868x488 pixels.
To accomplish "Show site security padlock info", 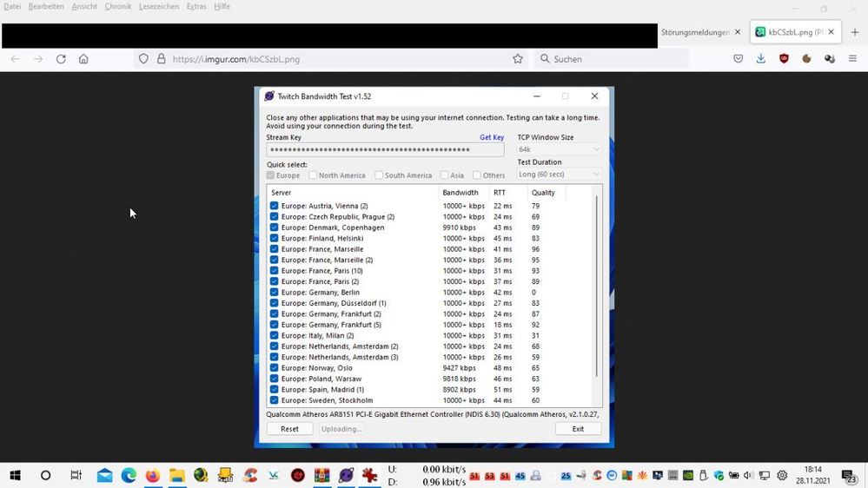I will tap(161, 59).
